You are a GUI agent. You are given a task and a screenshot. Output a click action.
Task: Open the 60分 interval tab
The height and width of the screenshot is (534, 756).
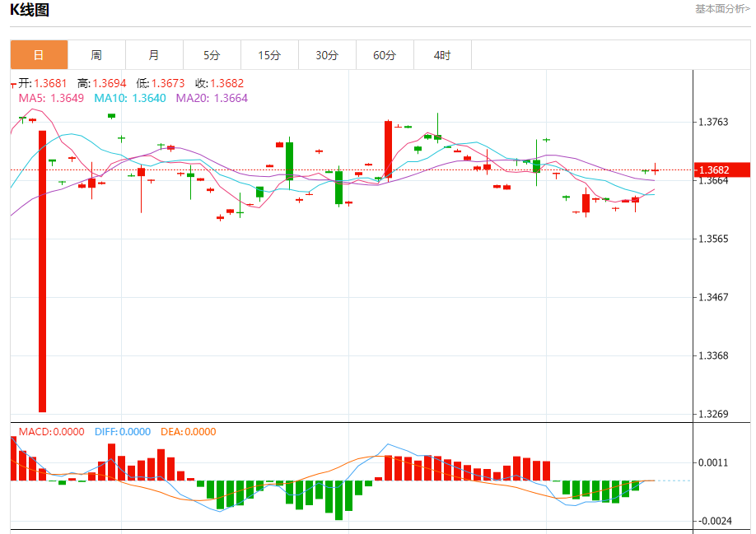click(x=385, y=55)
